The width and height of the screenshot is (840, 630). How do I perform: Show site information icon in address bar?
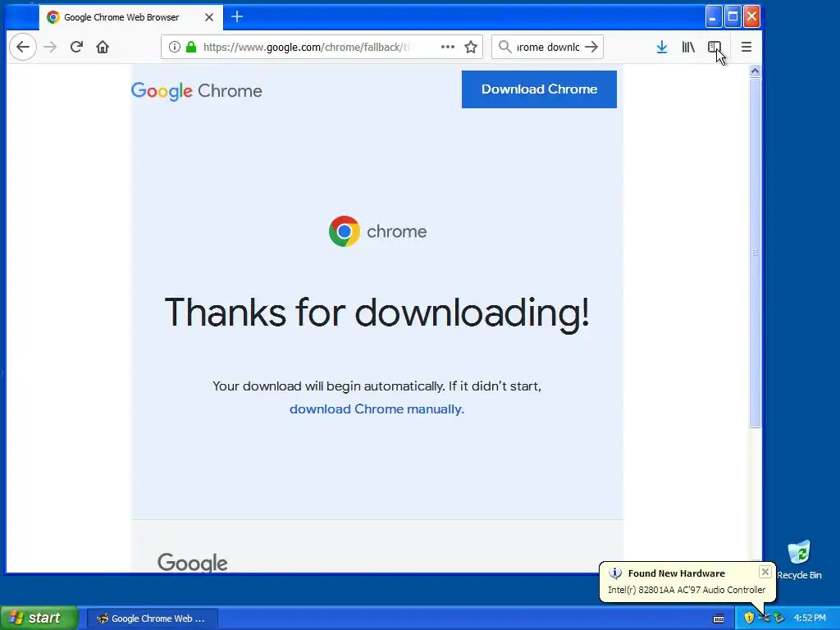(175, 47)
